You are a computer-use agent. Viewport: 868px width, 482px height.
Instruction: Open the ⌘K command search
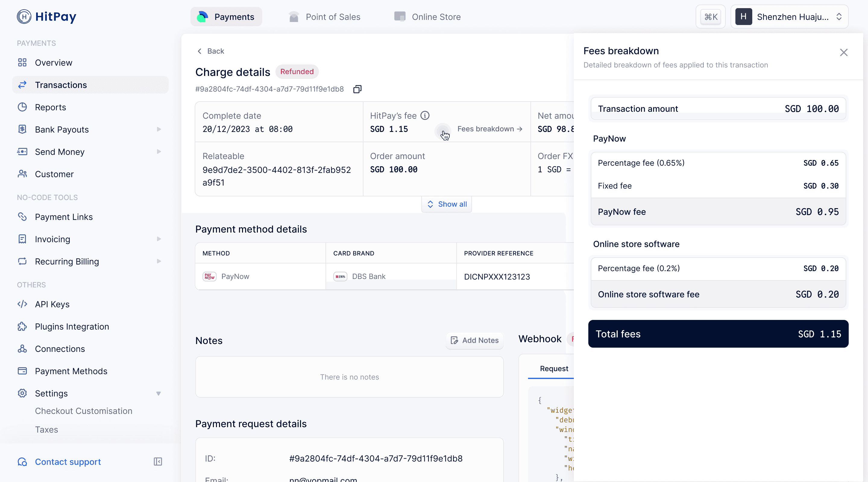pos(711,17)
